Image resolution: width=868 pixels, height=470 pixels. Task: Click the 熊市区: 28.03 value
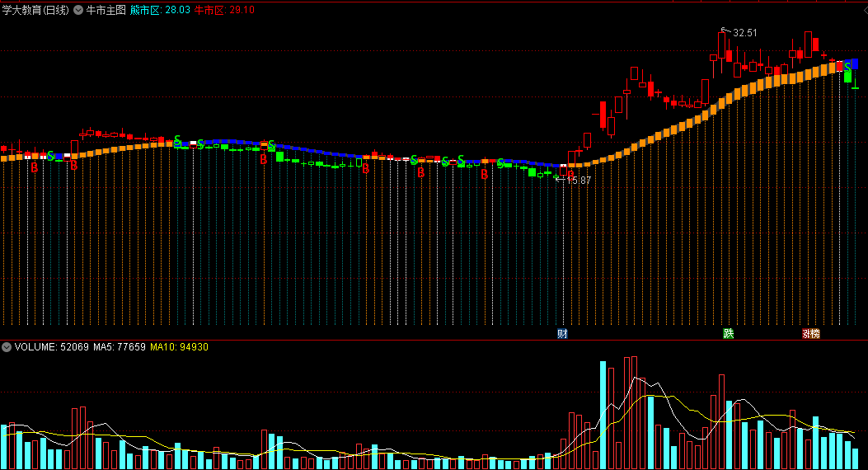click(160, 10)
